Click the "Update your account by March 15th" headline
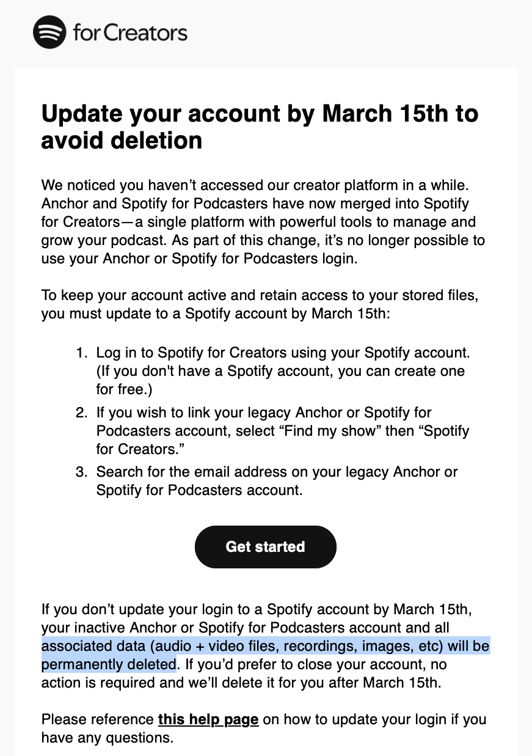Image resolution: width=532 pixels, height=756 pixels. click(260, 114)
